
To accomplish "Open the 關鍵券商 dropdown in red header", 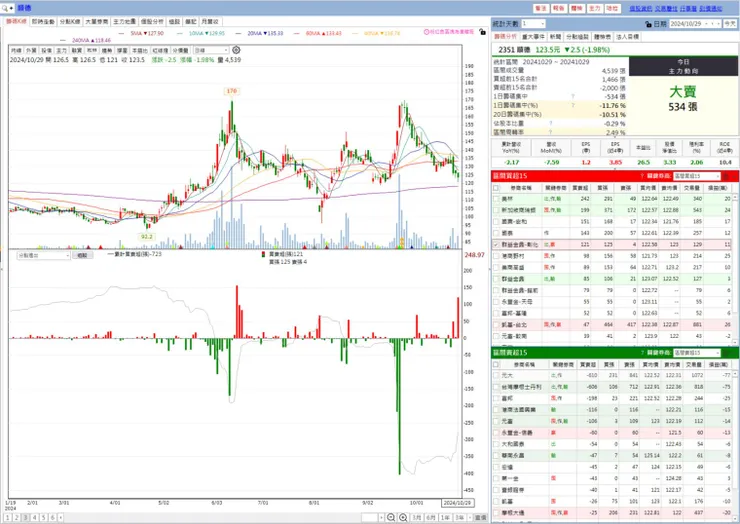I will [x=697, y=176].
